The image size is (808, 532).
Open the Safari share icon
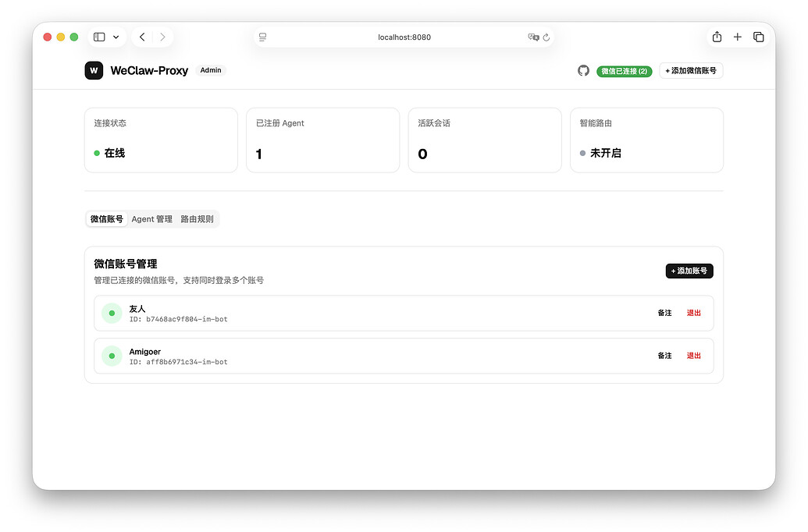(717, 37)
